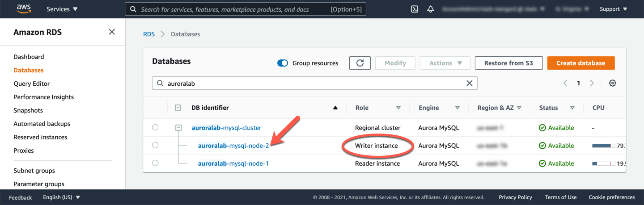
Task: Toggle Group resources switch
Action: pos(283,63)
